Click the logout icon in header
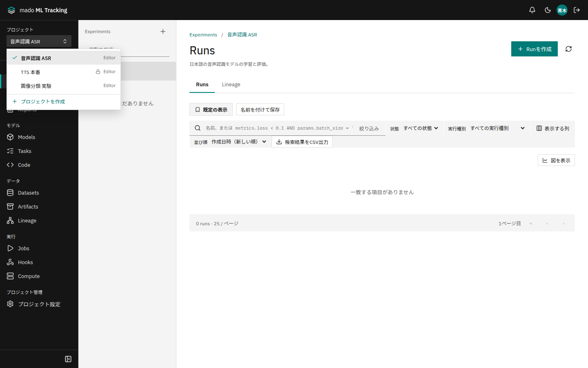Image resolution: width=588 pixels, height=368 pixels. tap(577, 10)
